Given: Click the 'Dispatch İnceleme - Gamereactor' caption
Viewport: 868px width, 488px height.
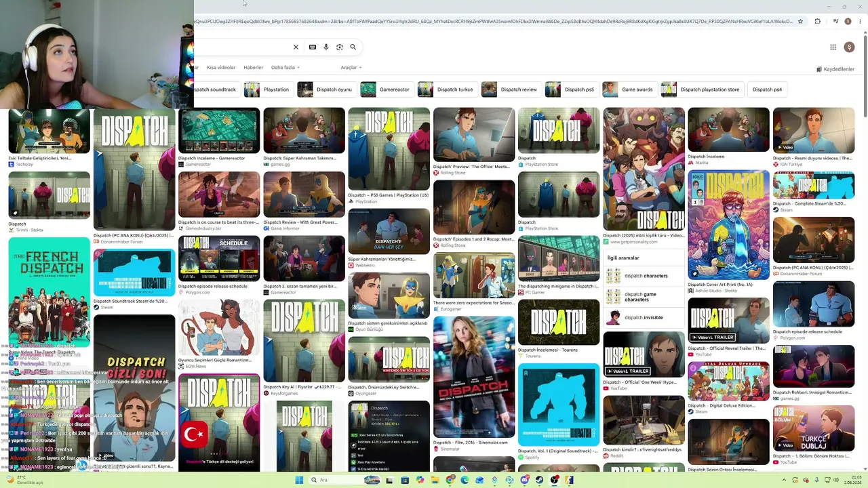Looking at the screenshot, I should (x=212, y=158).
